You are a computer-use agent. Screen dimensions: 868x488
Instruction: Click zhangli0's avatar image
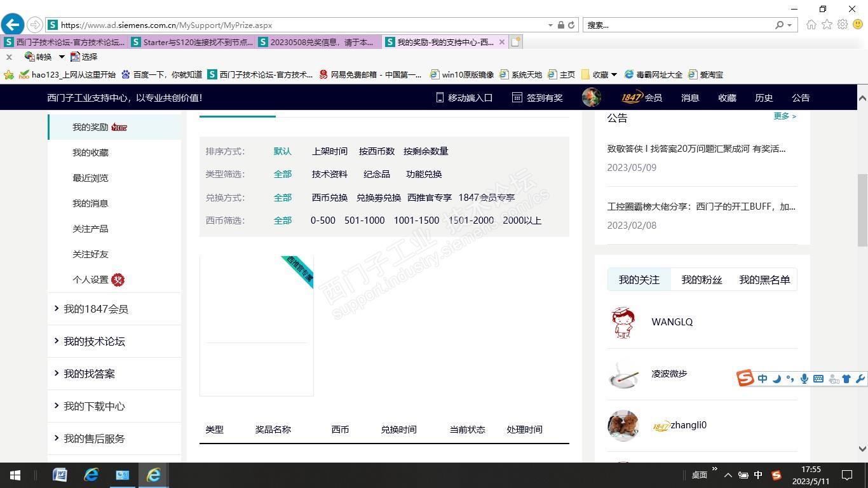[x=623, y=425]
